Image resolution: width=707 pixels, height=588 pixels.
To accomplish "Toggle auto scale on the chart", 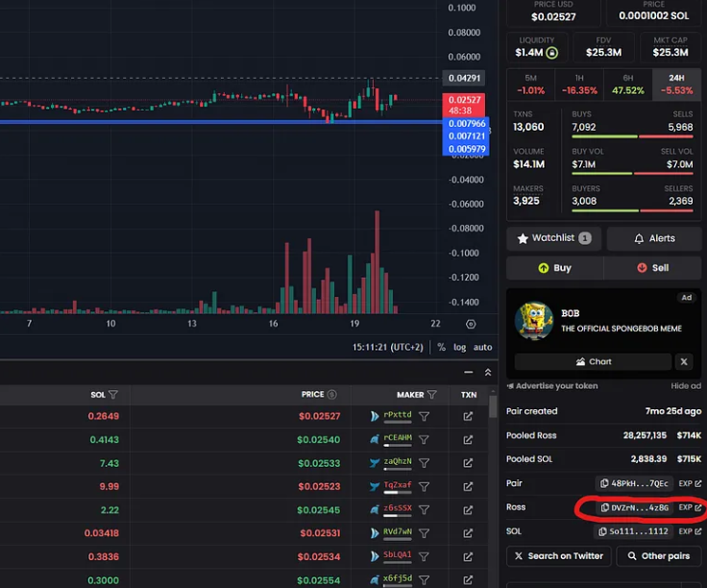I will tap(482, 347).
